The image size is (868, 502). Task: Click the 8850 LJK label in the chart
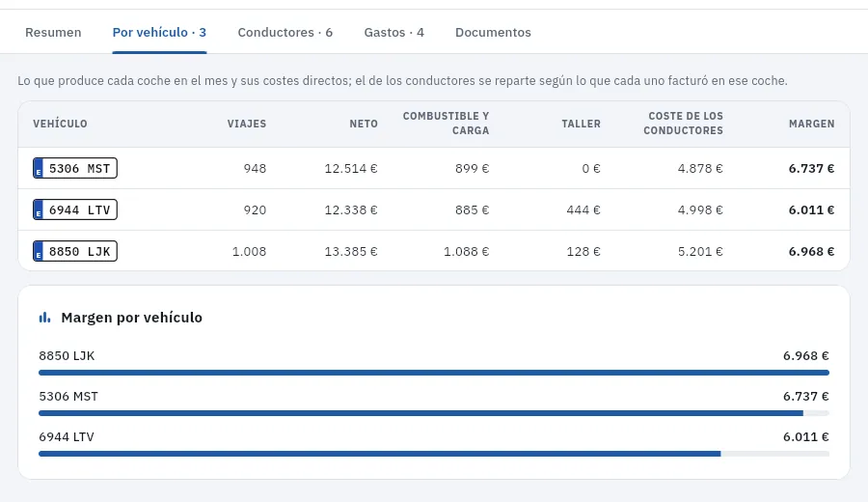(x=67, y=355)
